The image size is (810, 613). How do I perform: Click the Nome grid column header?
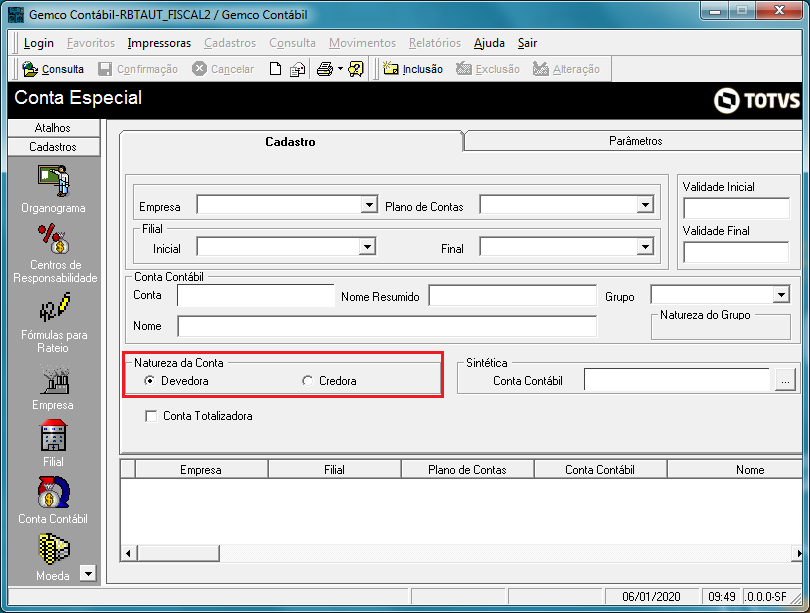pos(735,469)
